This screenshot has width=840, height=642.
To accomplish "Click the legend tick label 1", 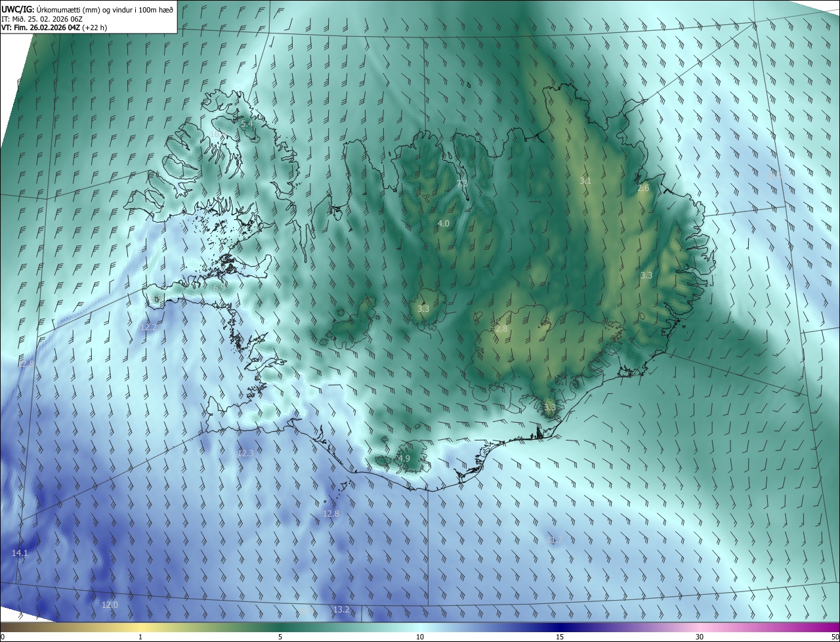I will coord(140,637).
